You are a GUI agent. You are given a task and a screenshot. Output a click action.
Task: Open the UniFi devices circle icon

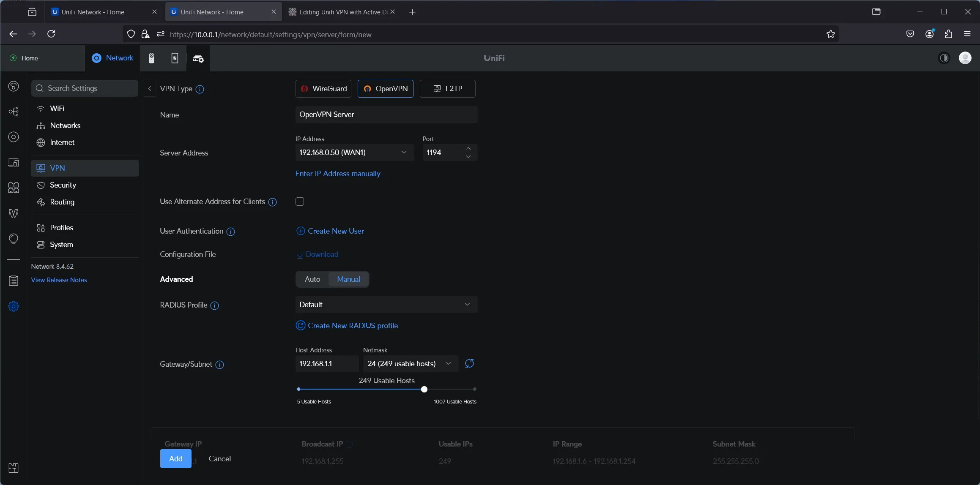point(14,137)
